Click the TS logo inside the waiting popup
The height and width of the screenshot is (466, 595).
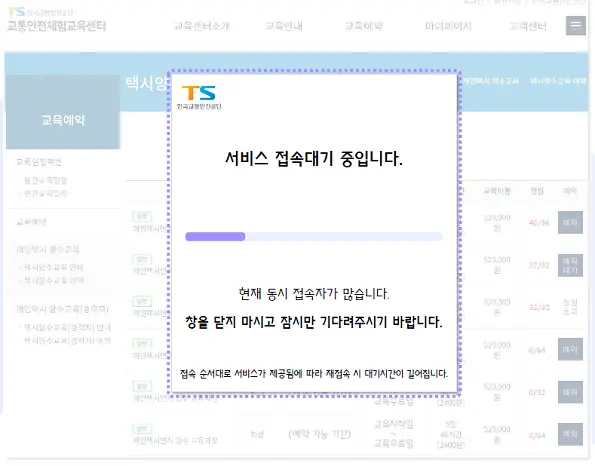[199, 97]
